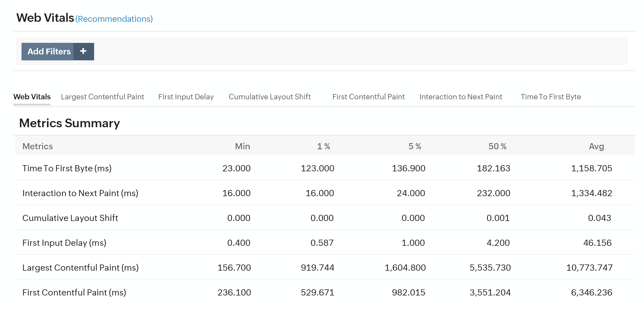Select the Web Vitals tab
The image size is (644, 315).
(x=32, y=97)
